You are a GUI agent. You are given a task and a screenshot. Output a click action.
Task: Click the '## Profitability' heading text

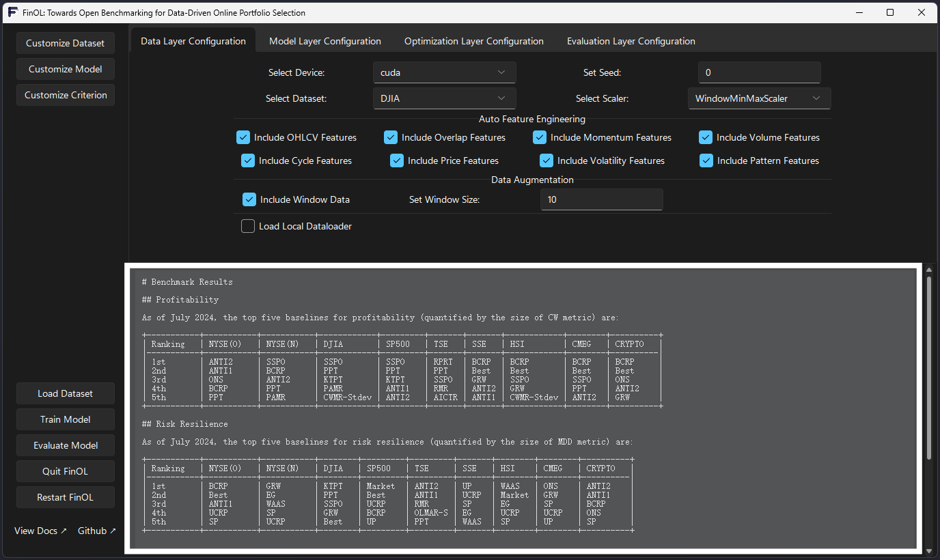[180, 300]
